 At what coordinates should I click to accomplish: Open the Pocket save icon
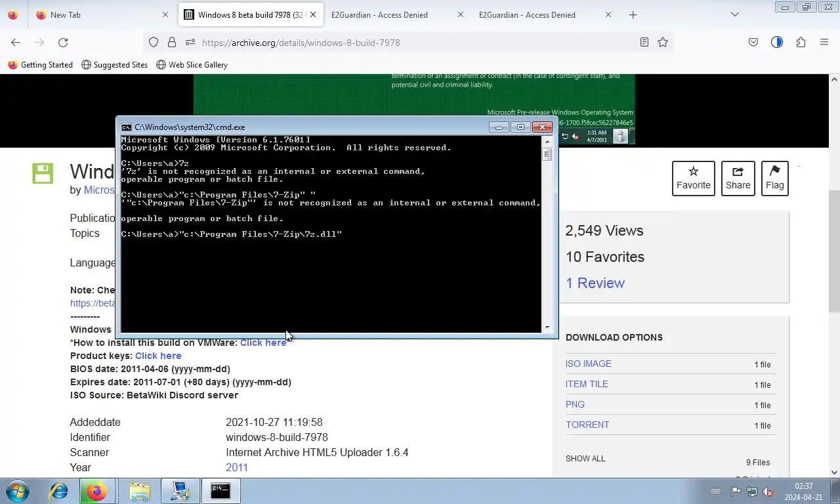point(753,42)
